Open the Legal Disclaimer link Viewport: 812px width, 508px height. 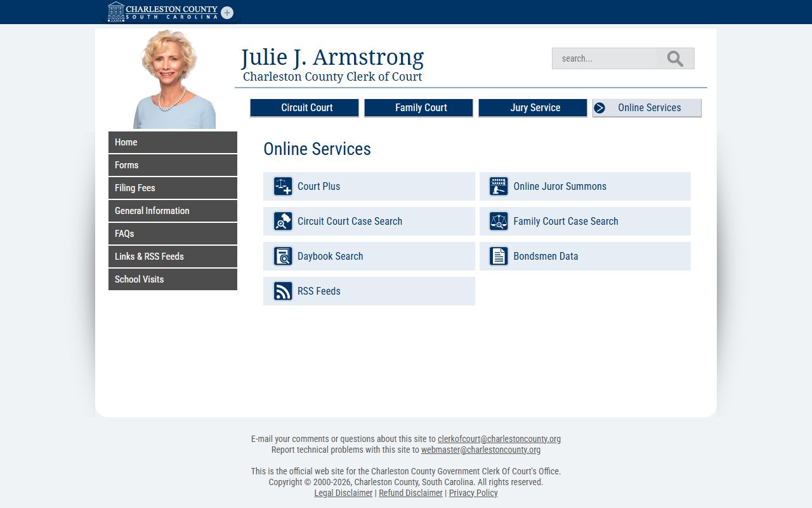tap(343, 493)
